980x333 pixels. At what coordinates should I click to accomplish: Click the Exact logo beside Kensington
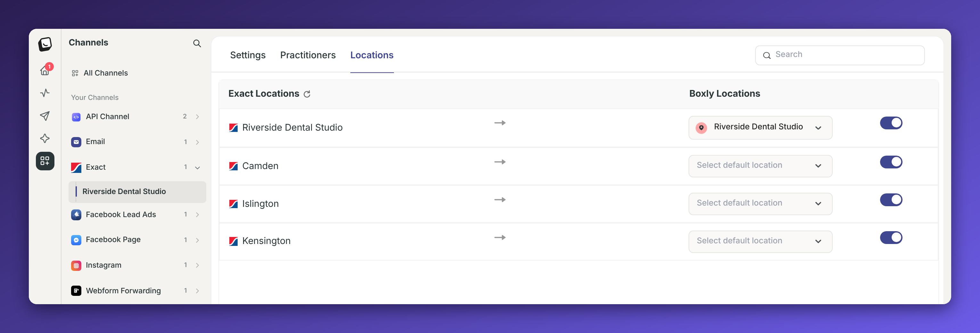pyautogui.click(x=233, y=241)
